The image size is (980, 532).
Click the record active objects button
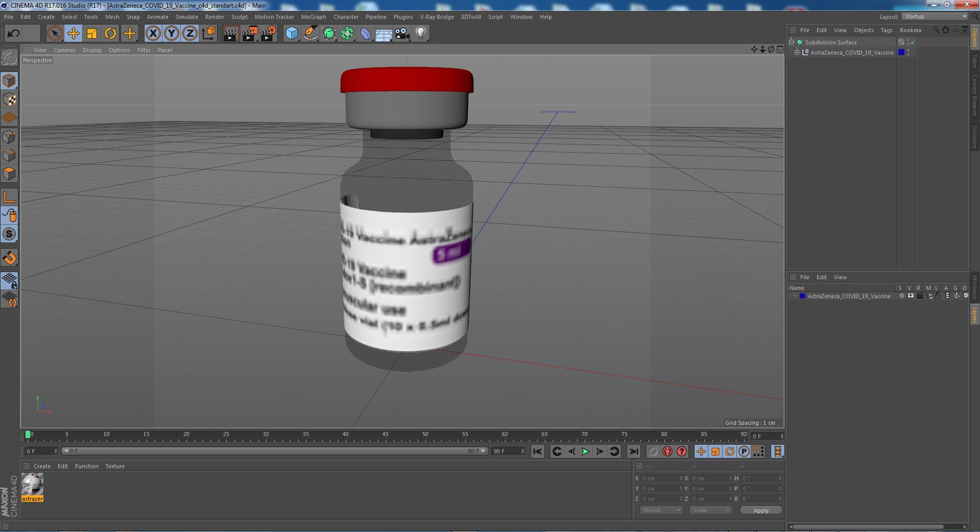click(x=653, y=451)
